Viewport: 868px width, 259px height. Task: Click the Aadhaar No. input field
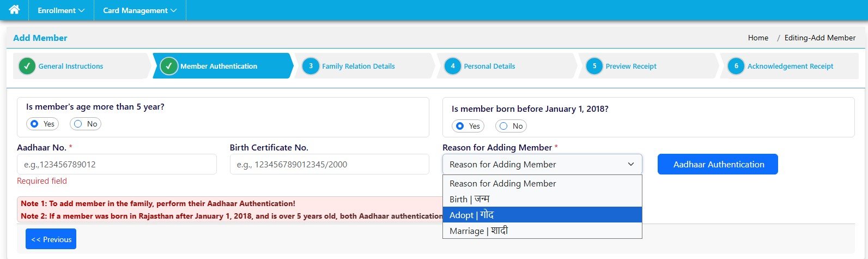[117, 164]
